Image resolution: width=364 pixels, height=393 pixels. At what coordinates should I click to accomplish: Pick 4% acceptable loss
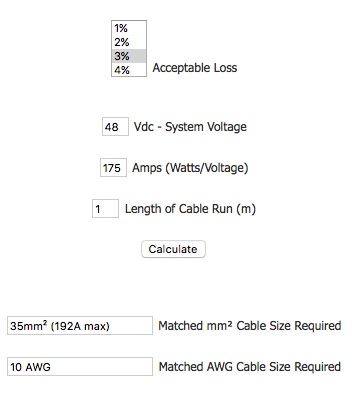[129, 70]
